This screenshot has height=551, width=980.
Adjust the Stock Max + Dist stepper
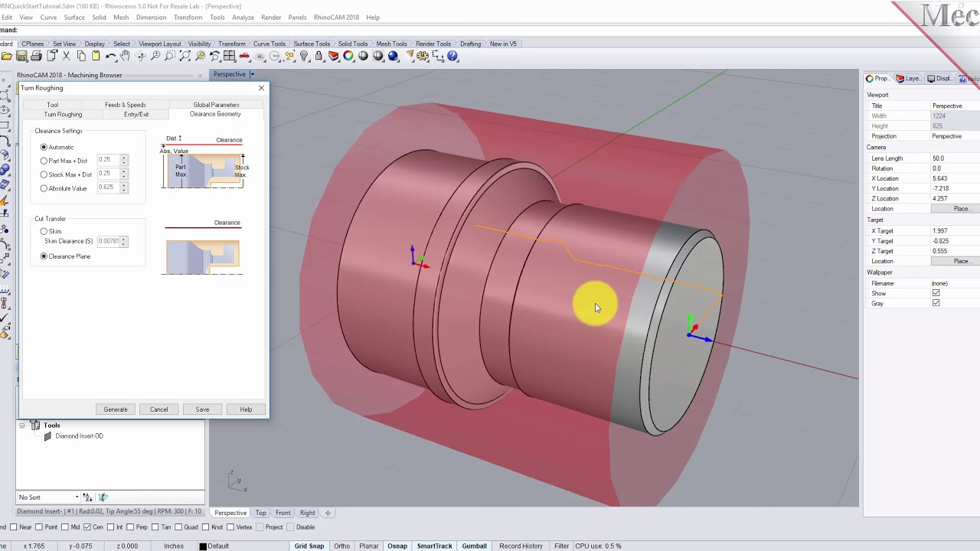123,174
